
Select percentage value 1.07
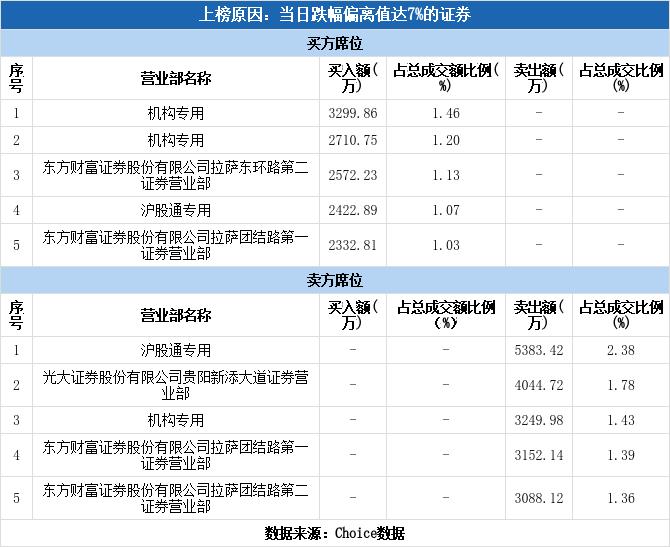[446, 210]
